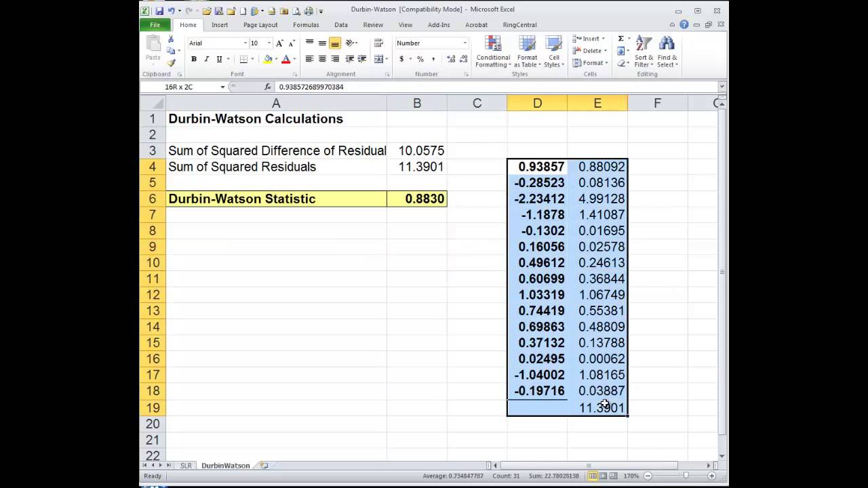Click the Insert Function fx icon
Screen dimensions: 868x488
tap(267, 87)
